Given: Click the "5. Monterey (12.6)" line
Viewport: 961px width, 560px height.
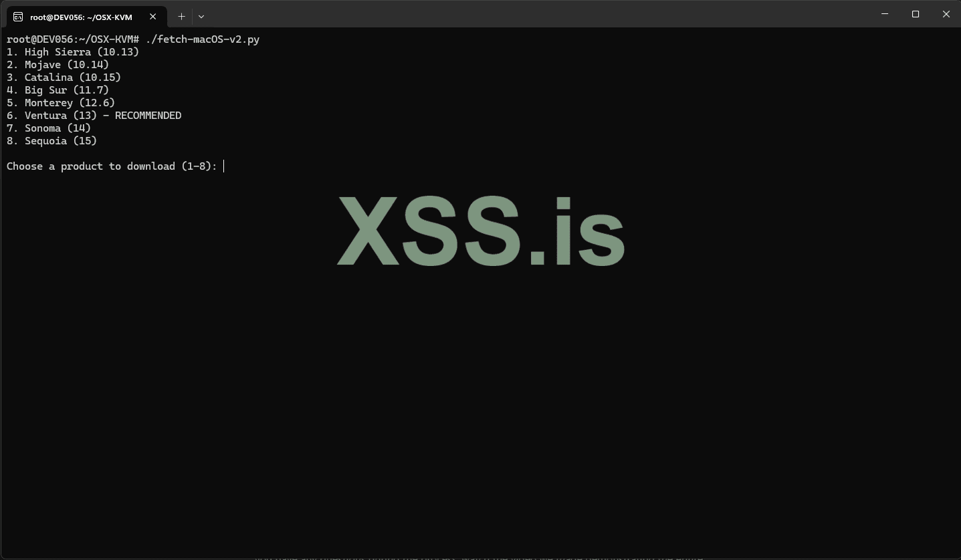Looking at the screenshot, I should pos(61,103).
